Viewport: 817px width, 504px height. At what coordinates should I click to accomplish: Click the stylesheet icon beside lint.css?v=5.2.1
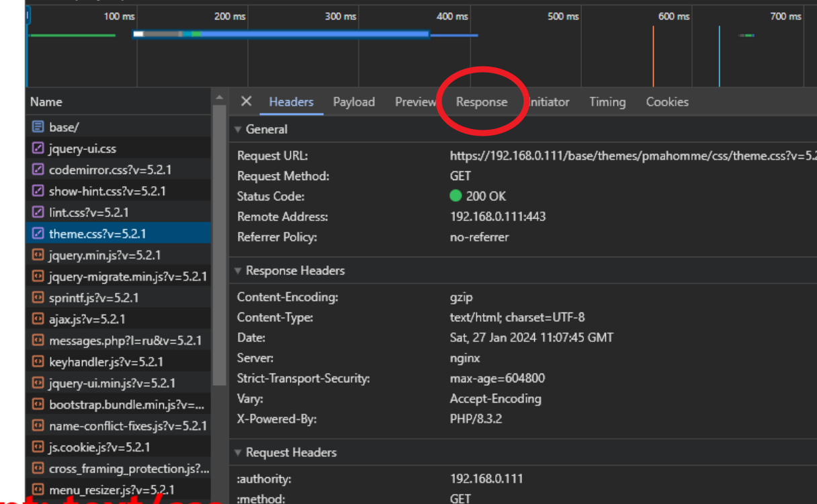[38, 212]
